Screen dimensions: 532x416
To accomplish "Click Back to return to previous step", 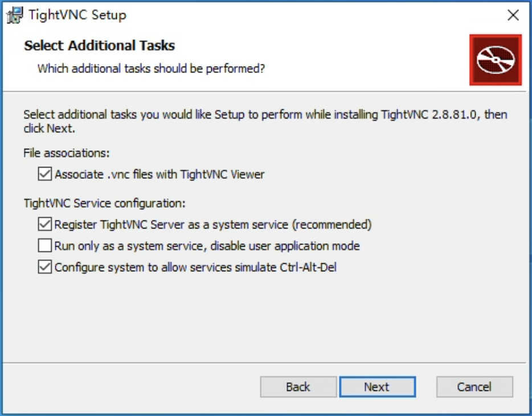I will pos(298,386).
